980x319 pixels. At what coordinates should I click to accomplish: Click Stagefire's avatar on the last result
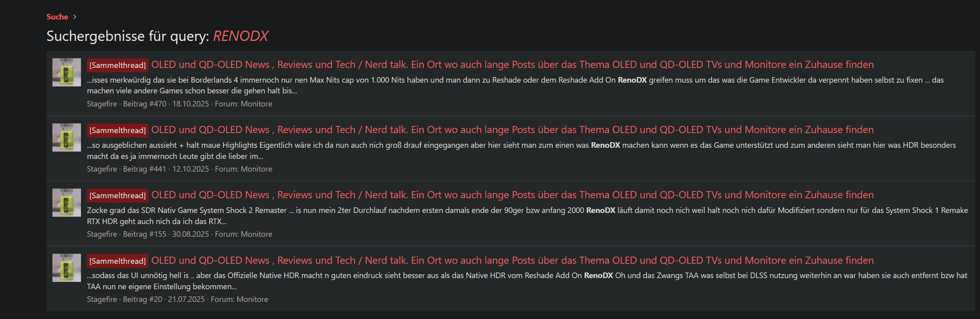(x=66, y=267)
